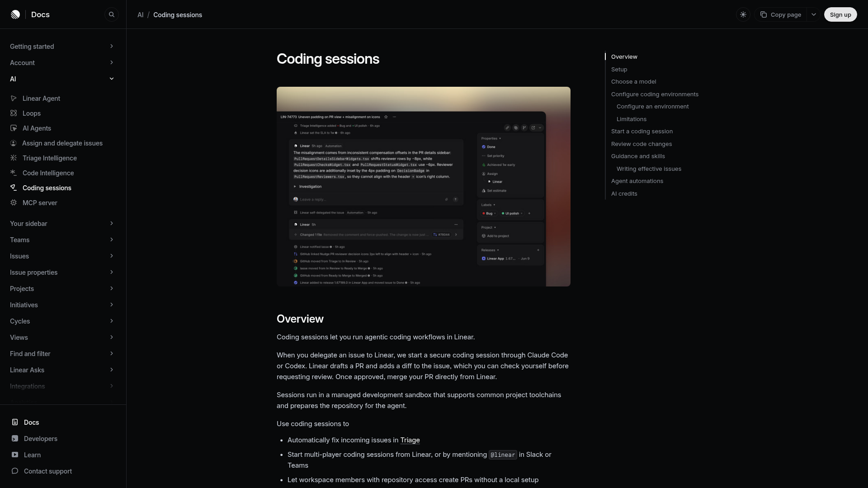Go to Limitations in table of contents
Screen dimensions: 868x488
tap(631, 119)
